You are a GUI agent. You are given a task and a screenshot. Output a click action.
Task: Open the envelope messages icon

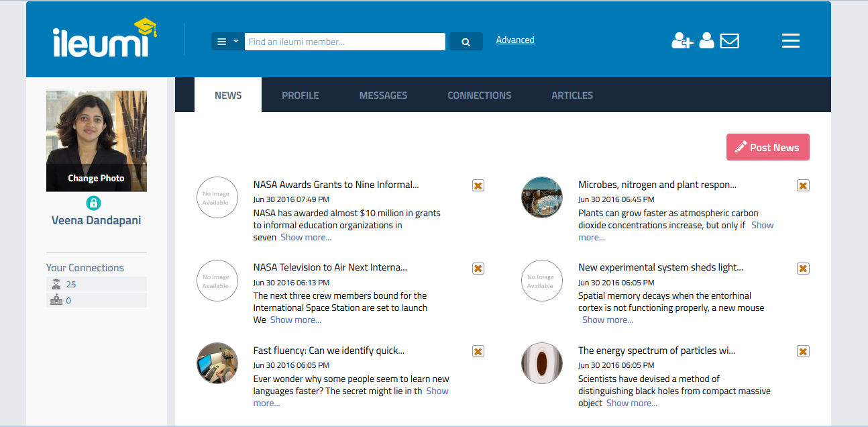(x=729, y=41)
